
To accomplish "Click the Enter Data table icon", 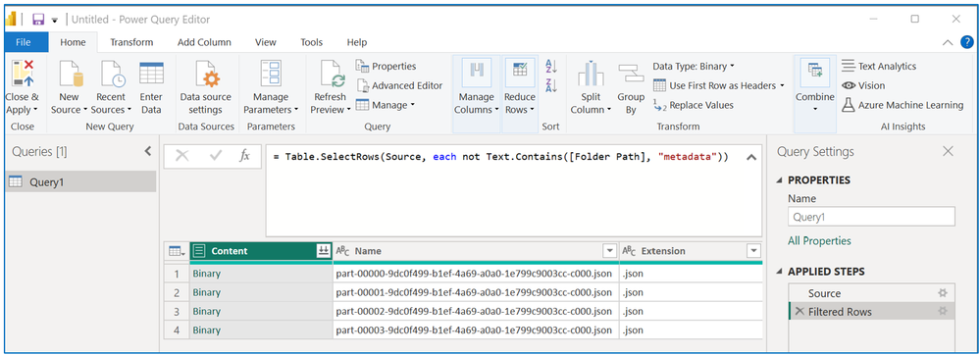I will 151,74.
